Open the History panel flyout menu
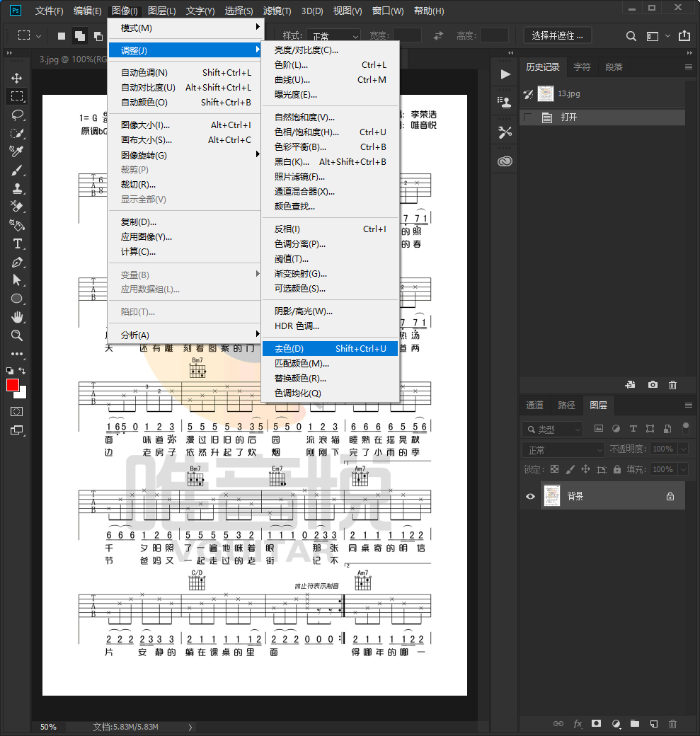This screenshot has height=736, width=700. 688,67
